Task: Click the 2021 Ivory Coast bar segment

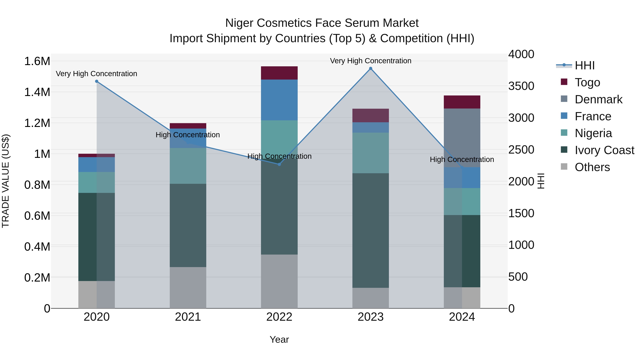Action: point(188,225)
